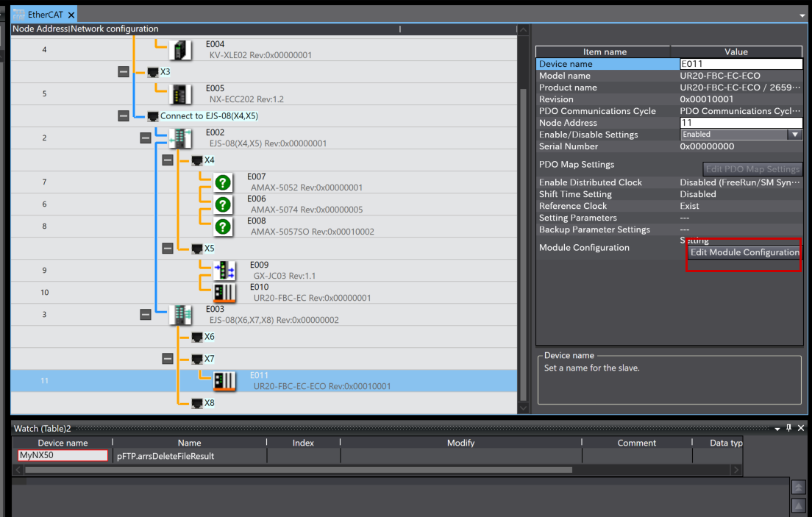The height and width of the screenshot is (517, 812).
Task: Click the E002 EJS-08 switch icon
Action: point(179,138)
